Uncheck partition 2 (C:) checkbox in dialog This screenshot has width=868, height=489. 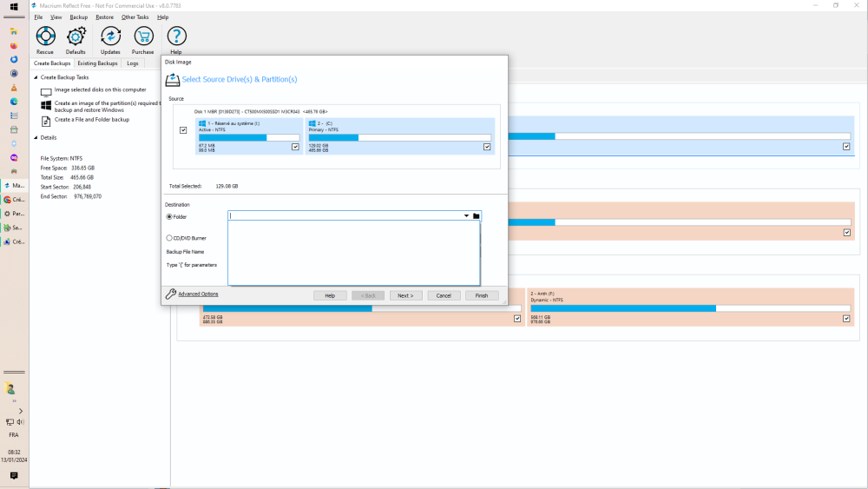(487, 147)
